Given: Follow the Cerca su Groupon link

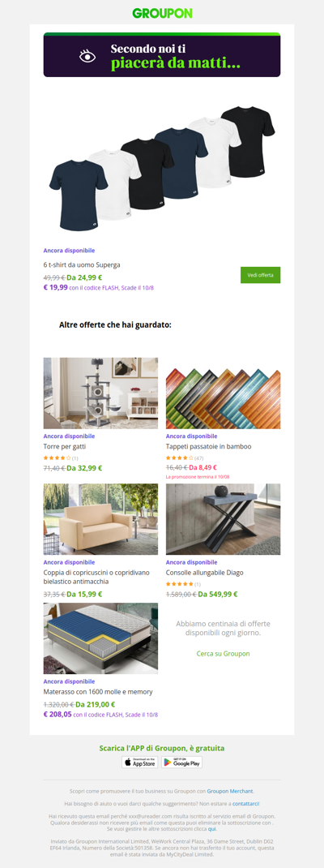Looking at the screenshot, I should (x=223, y=654).
